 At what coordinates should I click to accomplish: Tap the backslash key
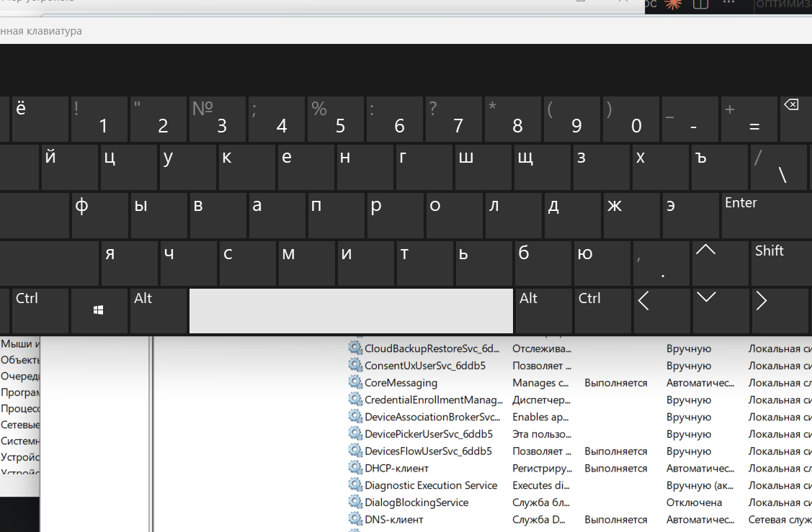coord(778,167)
